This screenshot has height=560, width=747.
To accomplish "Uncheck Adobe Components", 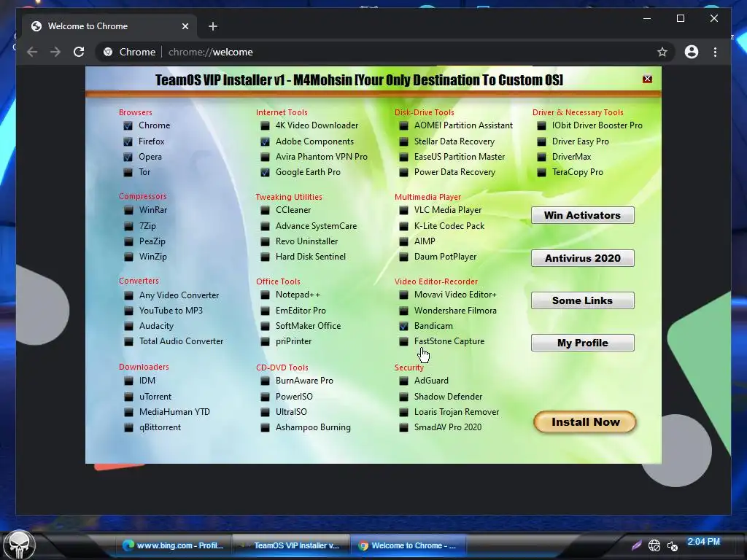I will click(x=266, y=141).
